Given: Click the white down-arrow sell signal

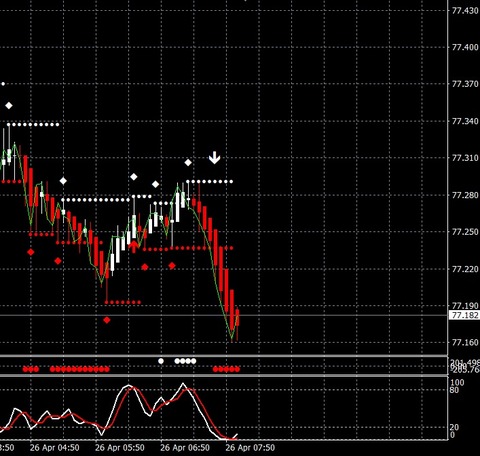Looking at the screenshot, I should click(214, 158).
